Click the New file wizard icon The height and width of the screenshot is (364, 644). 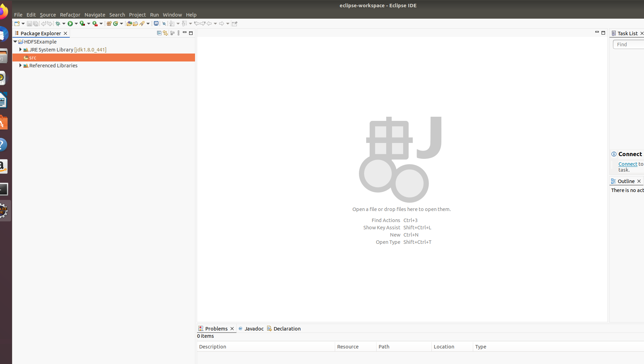(x=17, y=23)
